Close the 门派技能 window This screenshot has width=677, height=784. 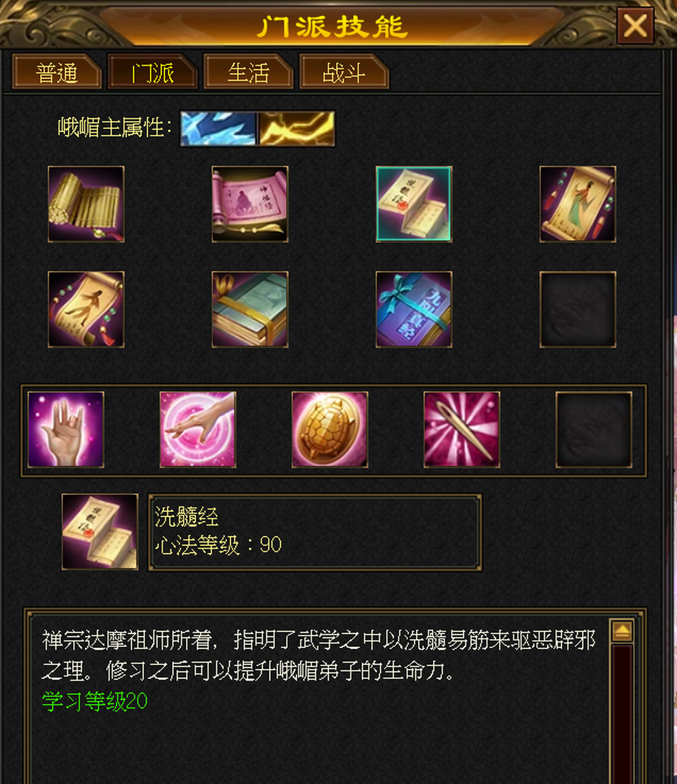pos(635,26)
